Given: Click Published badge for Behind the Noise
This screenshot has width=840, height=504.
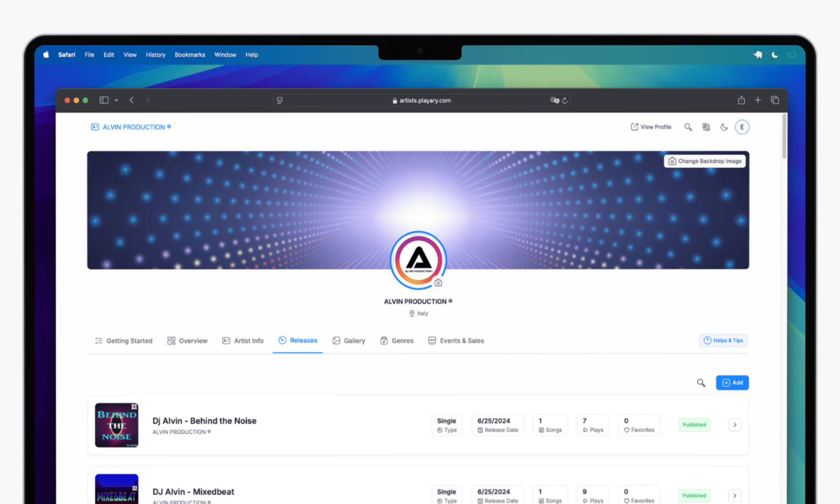Looking at the screenshot, I should (x=694, y=425).
